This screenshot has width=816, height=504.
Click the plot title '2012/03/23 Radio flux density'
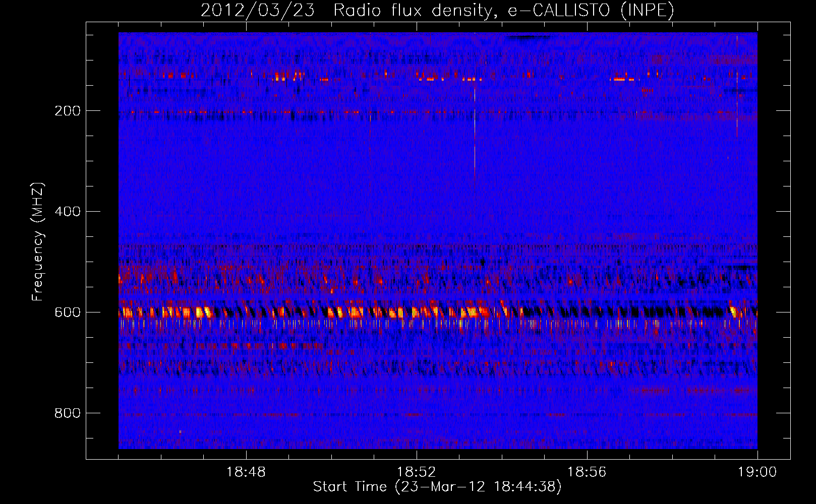[x=437, y=11]
